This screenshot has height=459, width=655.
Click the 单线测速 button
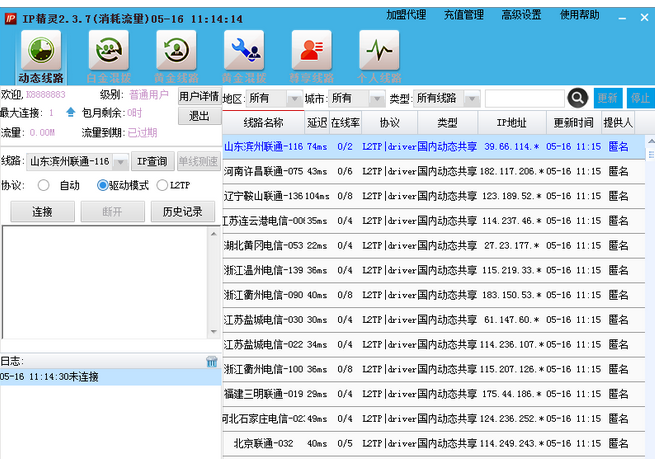tap(198, 162)
